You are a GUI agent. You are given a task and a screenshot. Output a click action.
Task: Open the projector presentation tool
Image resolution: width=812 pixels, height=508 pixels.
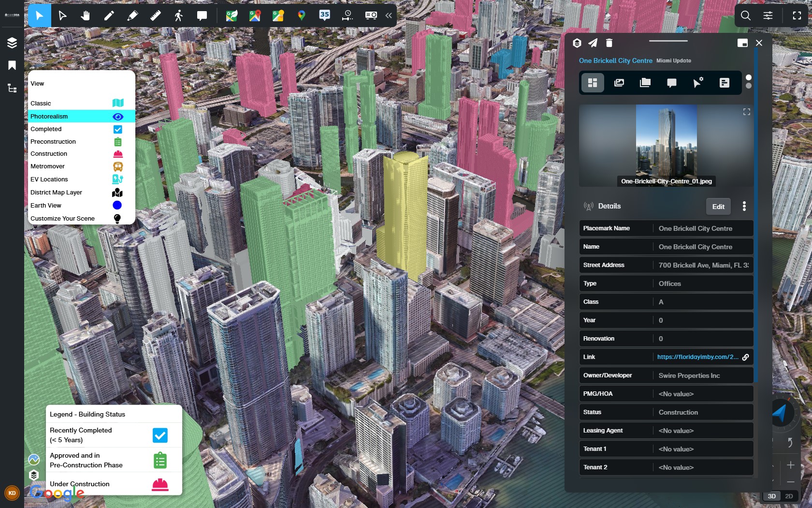point(371,15)
